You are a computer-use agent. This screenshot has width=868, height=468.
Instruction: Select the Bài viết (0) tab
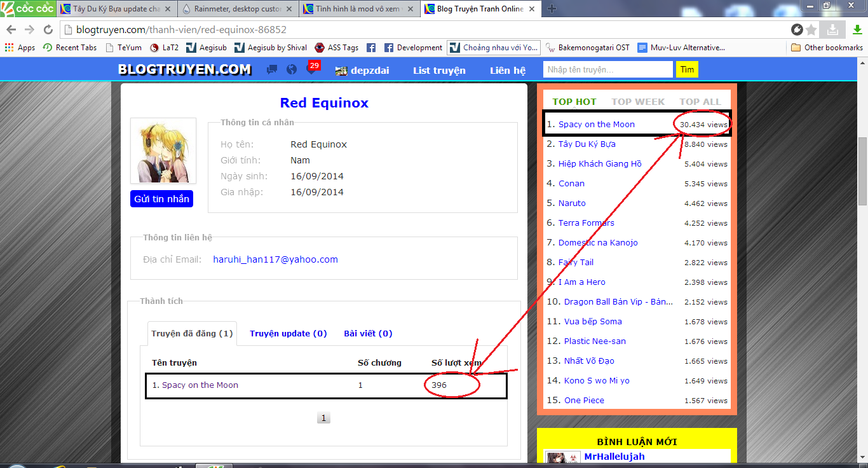[x=368, y=333]
